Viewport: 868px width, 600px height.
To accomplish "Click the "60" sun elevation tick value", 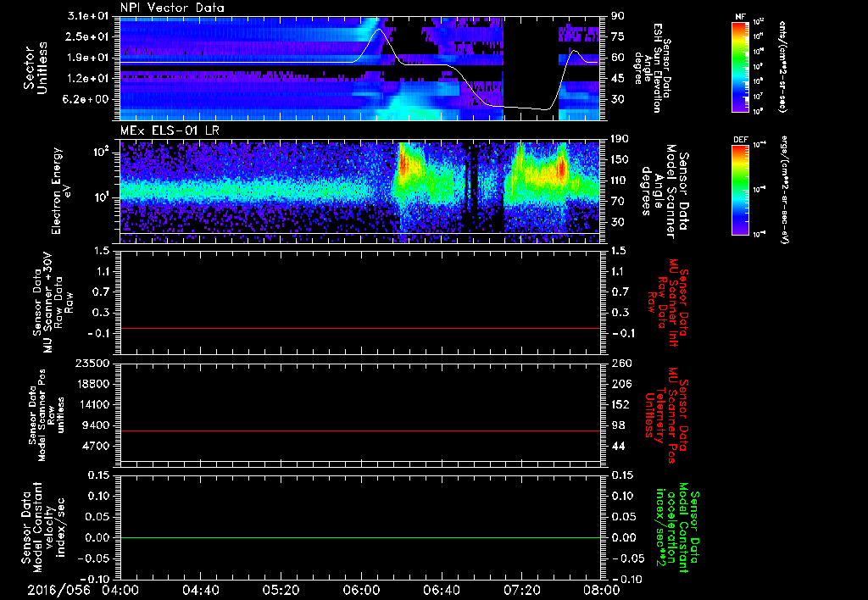I will (618, 58).
